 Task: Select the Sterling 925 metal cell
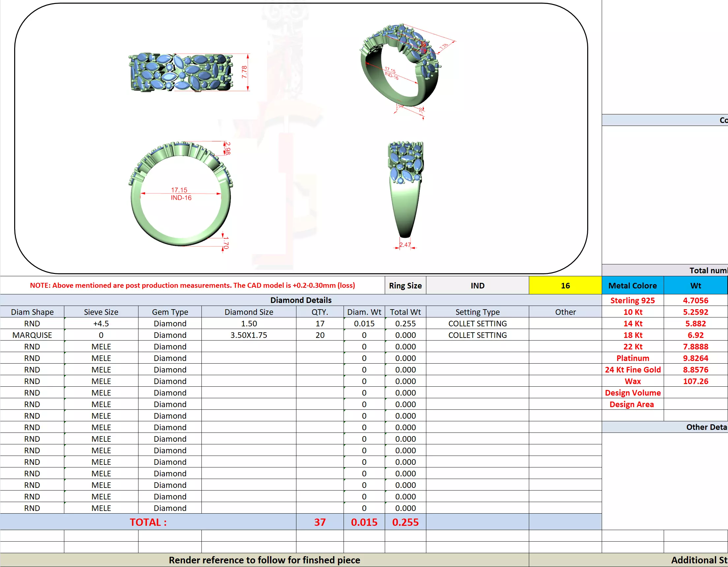632,300
